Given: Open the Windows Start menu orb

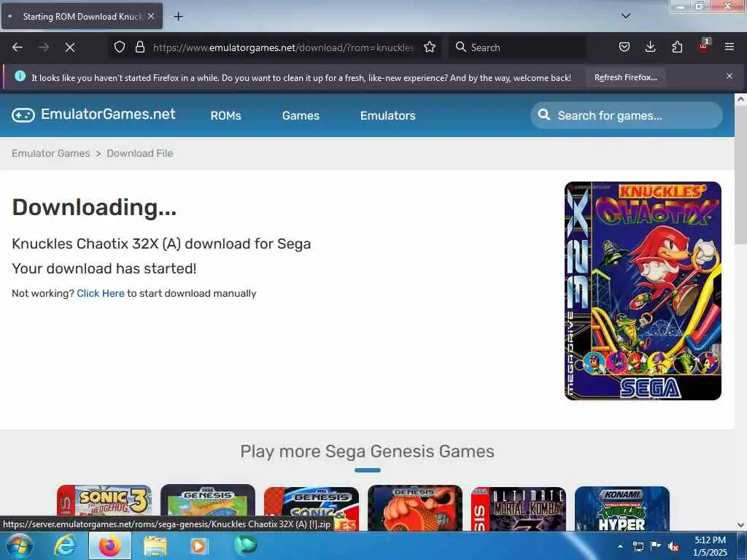Looking at the screenshot, I should point(19,545).
